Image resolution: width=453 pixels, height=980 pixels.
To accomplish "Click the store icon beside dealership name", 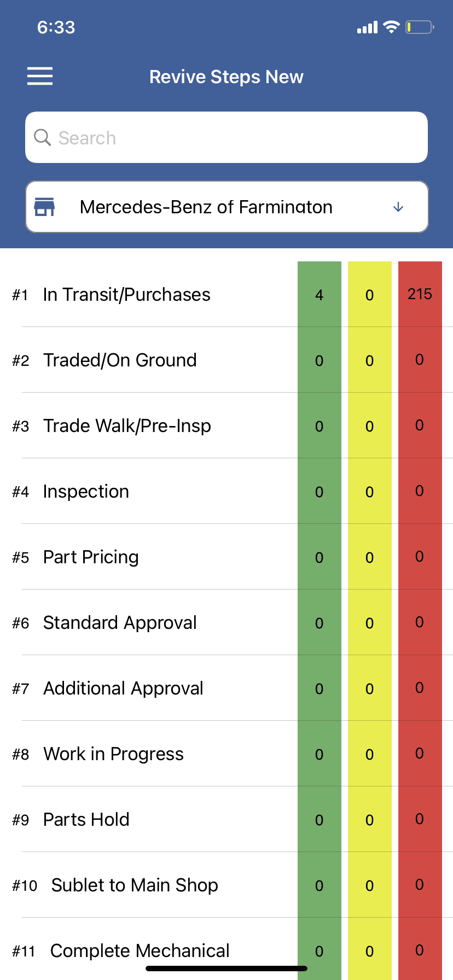I will tap(44, 207).
